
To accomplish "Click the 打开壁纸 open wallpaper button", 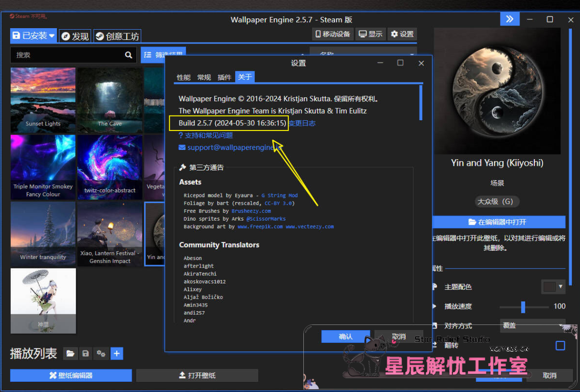I will (x=197, y=376).
